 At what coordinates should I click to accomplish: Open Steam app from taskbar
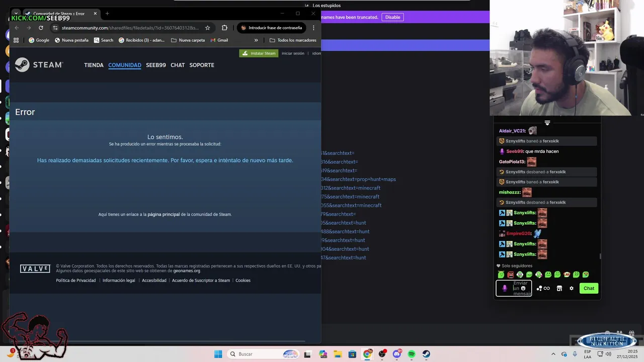pos(426,354)
